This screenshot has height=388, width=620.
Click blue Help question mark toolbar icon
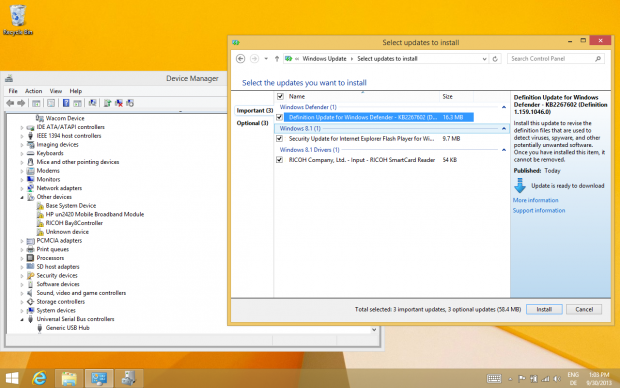tap(66, 103)
